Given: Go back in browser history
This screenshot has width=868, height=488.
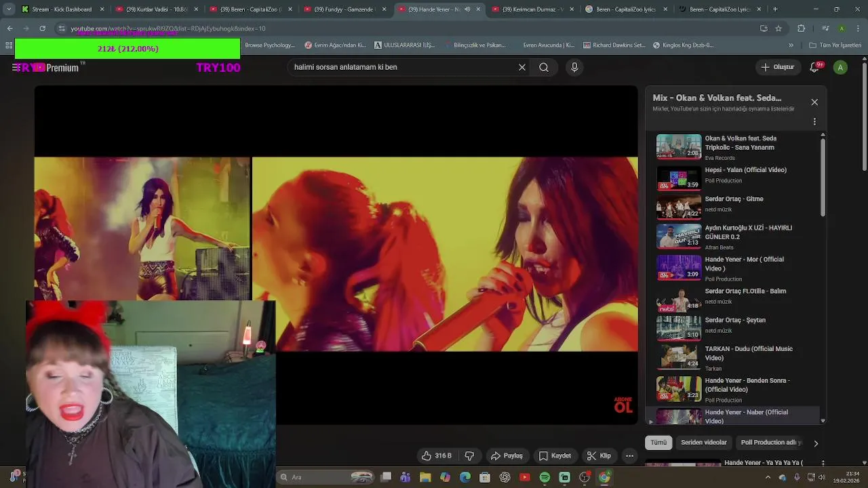Looking at the screenshot, I should 9,28.
